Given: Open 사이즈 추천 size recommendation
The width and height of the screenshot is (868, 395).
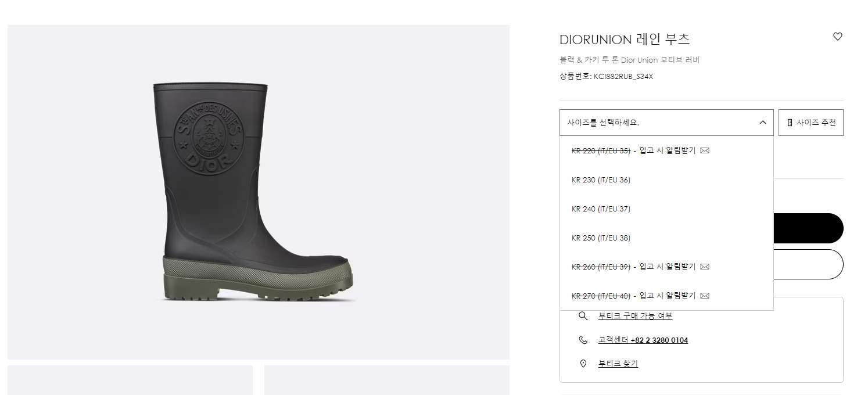Looking at the screenshot, I should point(810,123).
